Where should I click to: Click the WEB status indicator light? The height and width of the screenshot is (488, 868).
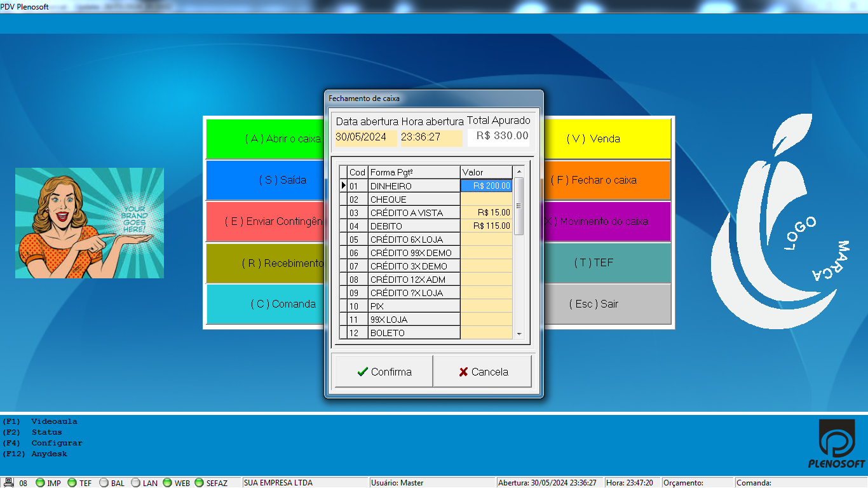coord(167,483)
